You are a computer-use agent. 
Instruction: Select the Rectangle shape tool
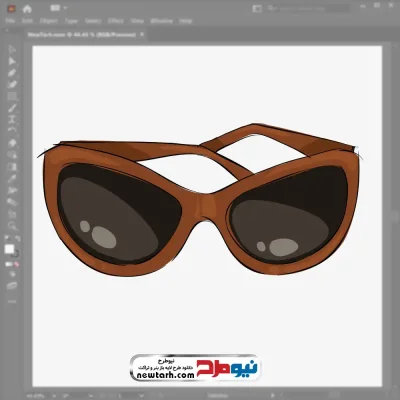pyautogui.click(x=12, y=97)
